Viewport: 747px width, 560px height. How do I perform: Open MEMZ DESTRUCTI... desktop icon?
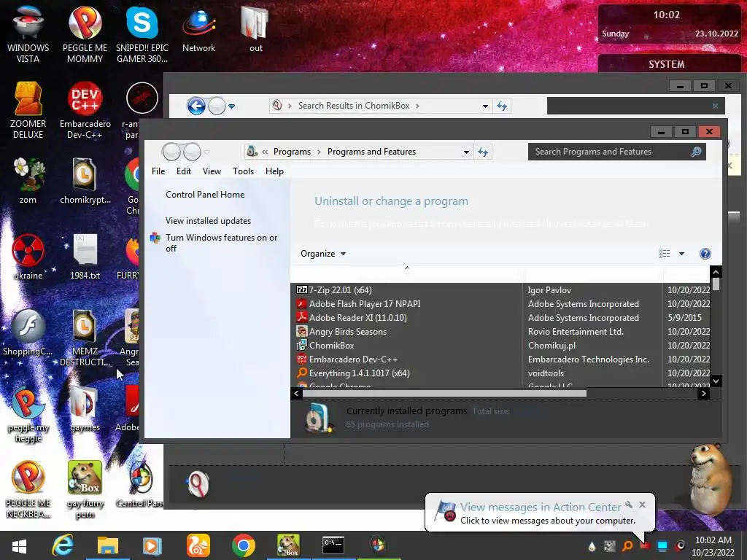85,337
